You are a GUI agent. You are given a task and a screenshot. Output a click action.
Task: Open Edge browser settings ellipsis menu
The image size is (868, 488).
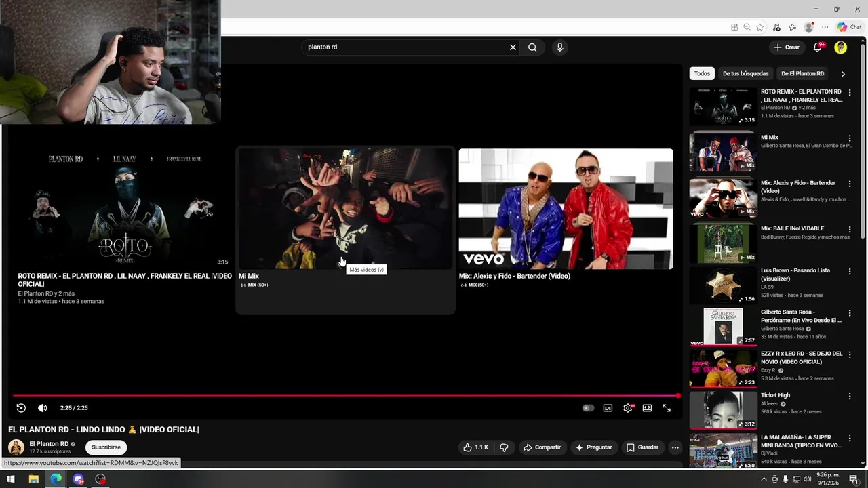coord(825,27)
